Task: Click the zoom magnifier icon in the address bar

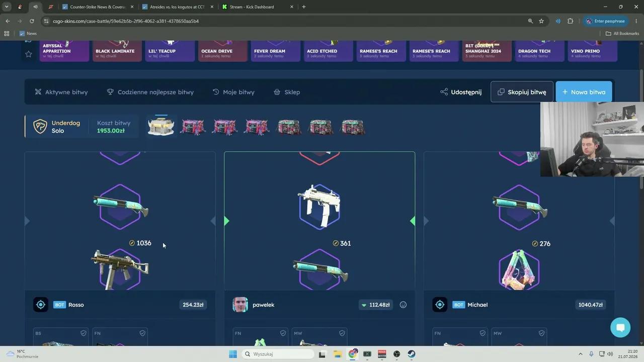Action: [x=530, y=21]
